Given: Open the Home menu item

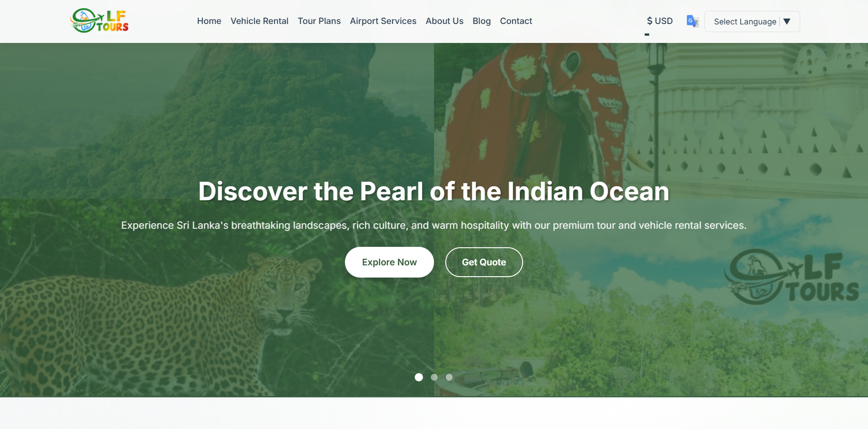Looking at the screenshot, I should pos(209,21).
